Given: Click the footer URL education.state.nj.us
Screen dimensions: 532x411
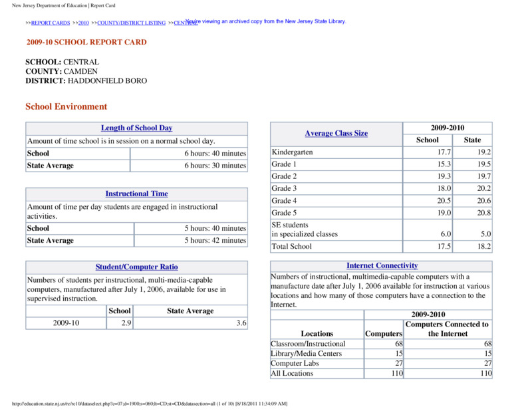Looking at the screenshot, I should [x=150, y=404].
